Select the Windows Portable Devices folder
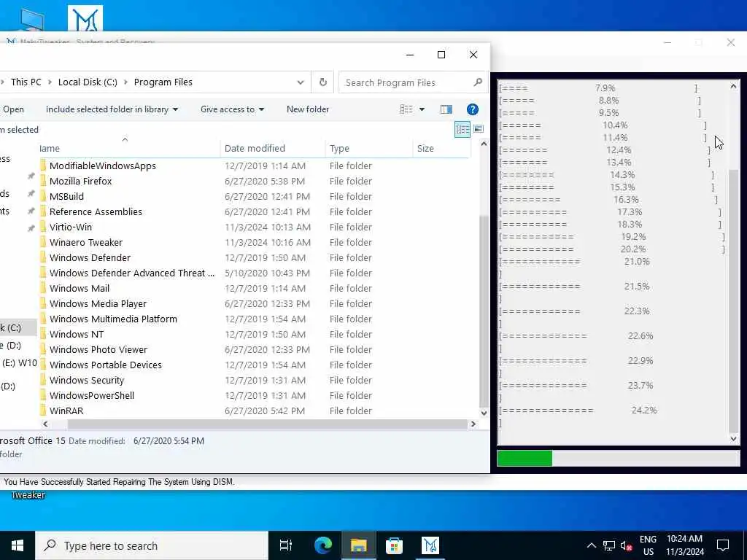747x560 pixels. (x=105, y=365)
